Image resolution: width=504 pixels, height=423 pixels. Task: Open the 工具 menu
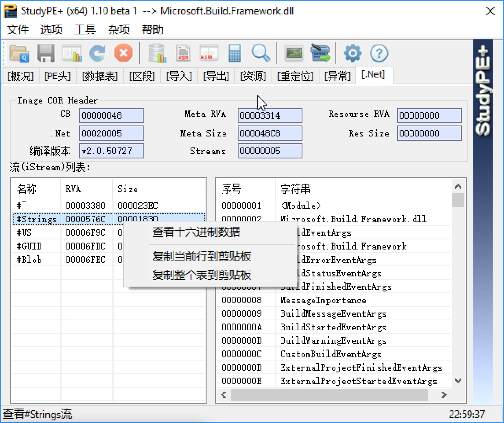point(85,29)
